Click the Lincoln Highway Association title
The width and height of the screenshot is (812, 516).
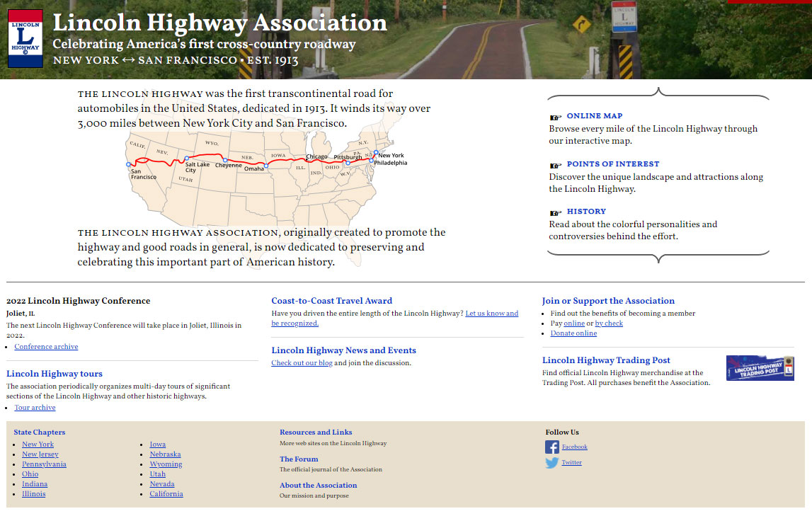coord(220,23)
